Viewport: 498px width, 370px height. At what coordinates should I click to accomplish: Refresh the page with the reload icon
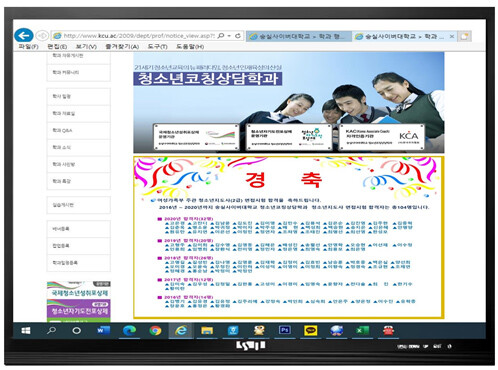[238, 36]
